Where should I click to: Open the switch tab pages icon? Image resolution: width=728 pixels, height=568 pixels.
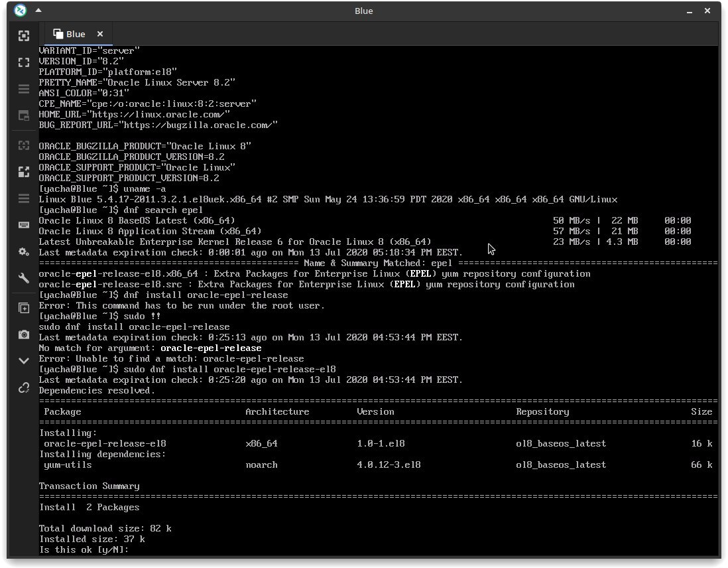pos(24,115)
